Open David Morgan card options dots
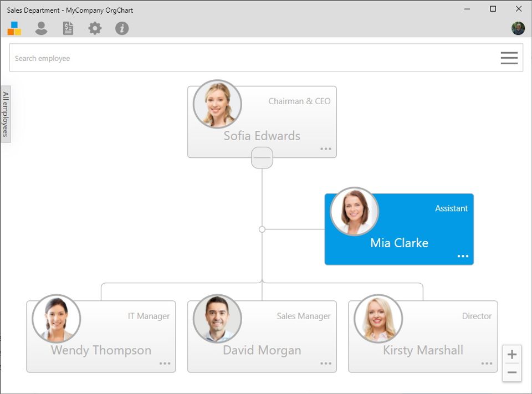The height and width of the screenshot is (394, 532). (x=326, y=364)
